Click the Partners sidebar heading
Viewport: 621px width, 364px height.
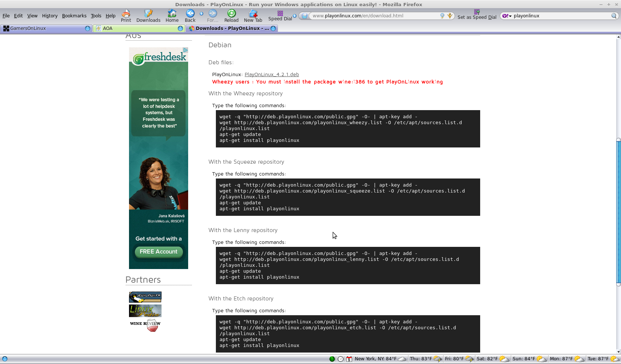pos(143,280)
